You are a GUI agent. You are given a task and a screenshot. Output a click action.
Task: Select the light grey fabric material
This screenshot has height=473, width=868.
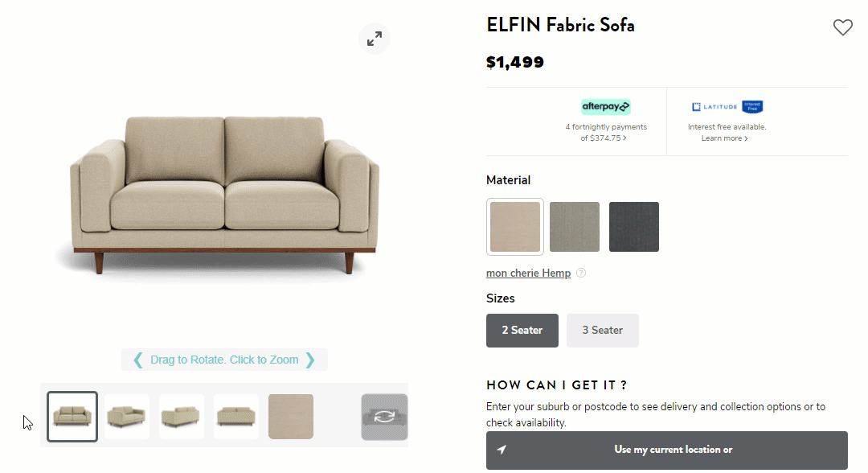point(574,226)
